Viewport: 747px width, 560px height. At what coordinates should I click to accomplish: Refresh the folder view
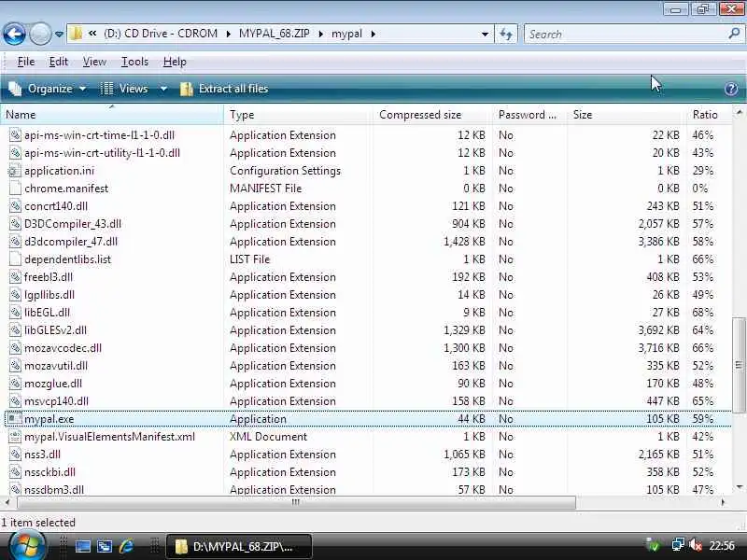(506, 35)
